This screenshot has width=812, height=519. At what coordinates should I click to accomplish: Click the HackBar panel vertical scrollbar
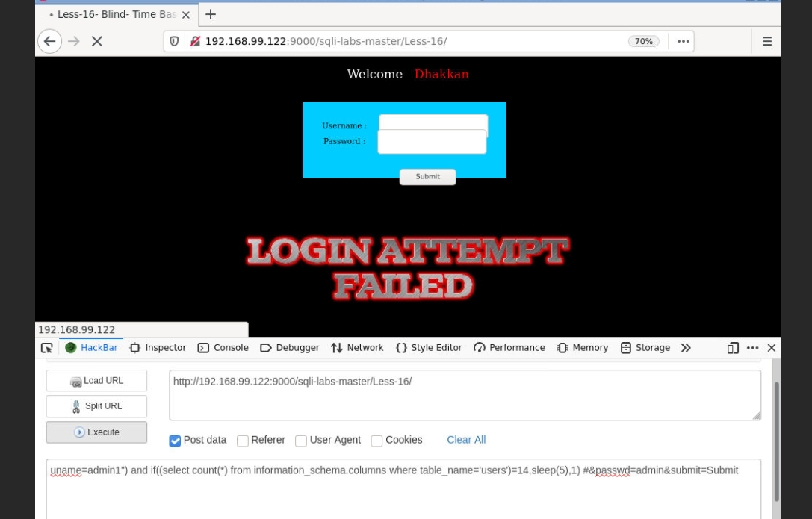tap(776, 442)
